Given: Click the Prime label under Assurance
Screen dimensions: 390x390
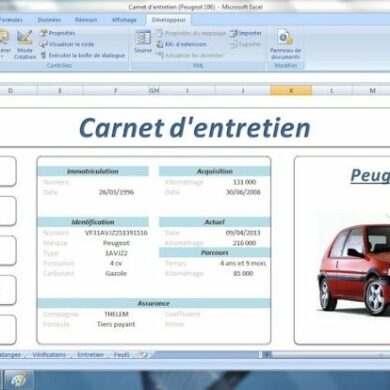Looking at the screenshot, I should coord(174,324).
